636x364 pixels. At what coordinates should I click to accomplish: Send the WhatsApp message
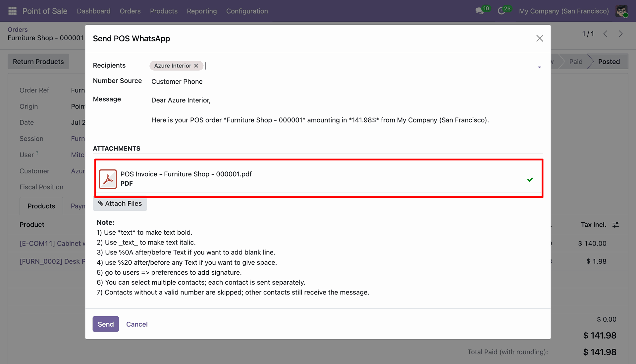[106, 324]
